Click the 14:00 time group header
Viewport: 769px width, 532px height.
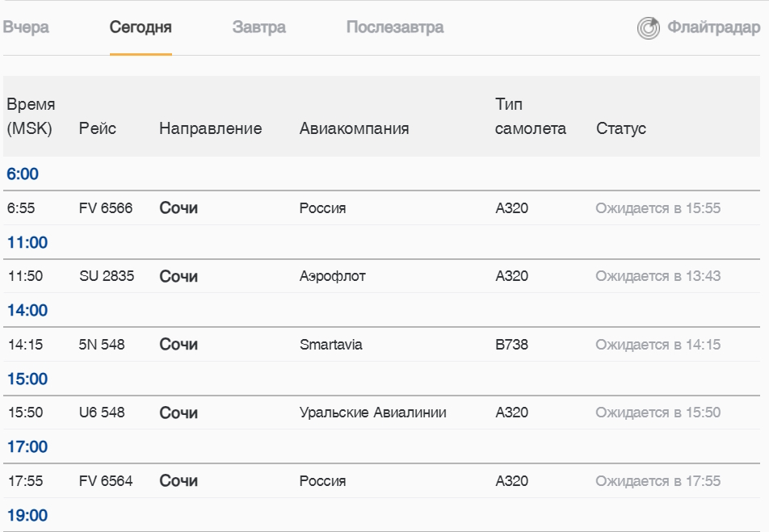click(27, 311)
